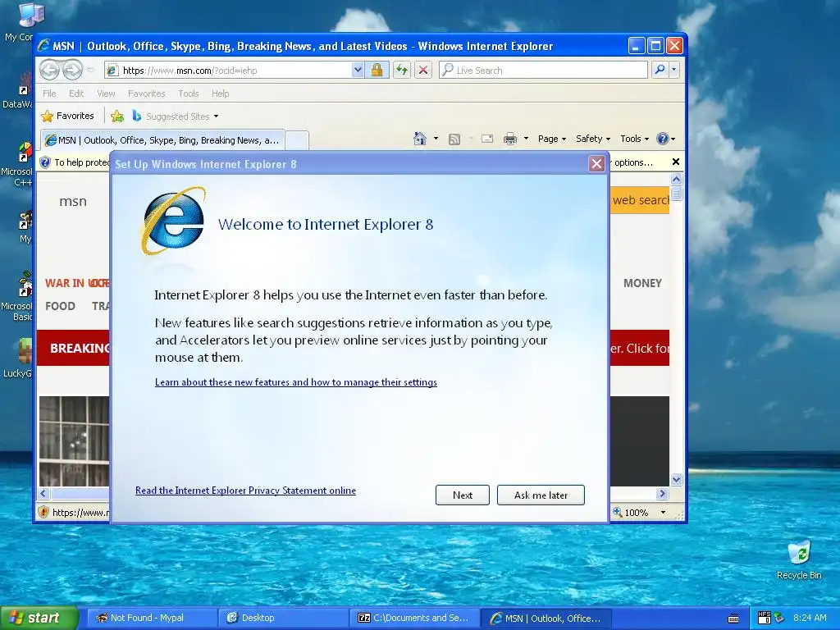Open the Tools command bar dropdown
Viewport: 840px width, 630px height.
tap(634, 139)
